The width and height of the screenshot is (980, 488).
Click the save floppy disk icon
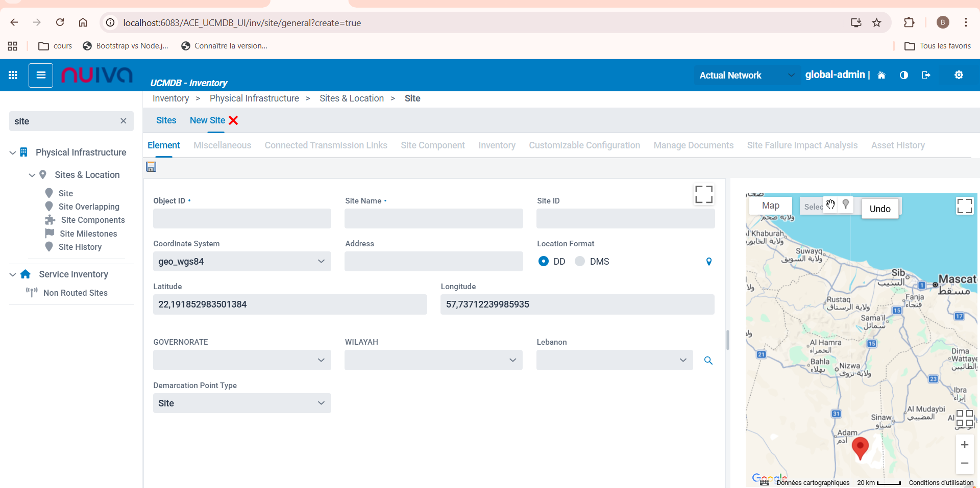(151, 167)
